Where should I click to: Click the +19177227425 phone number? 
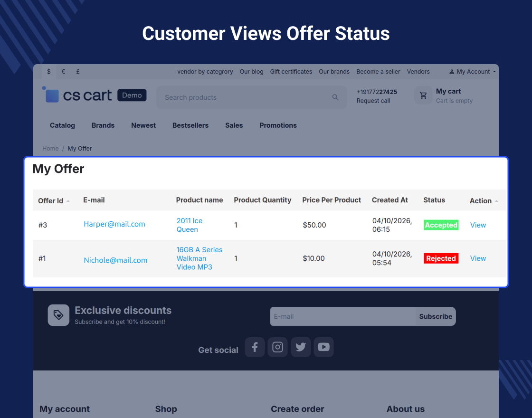click(377, 92)
